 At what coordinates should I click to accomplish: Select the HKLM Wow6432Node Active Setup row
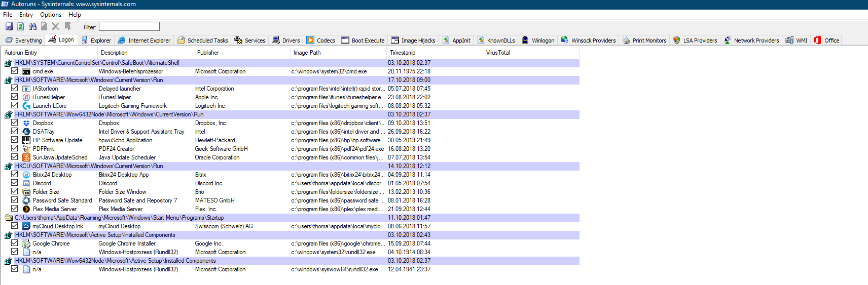[x=291, y=261]
